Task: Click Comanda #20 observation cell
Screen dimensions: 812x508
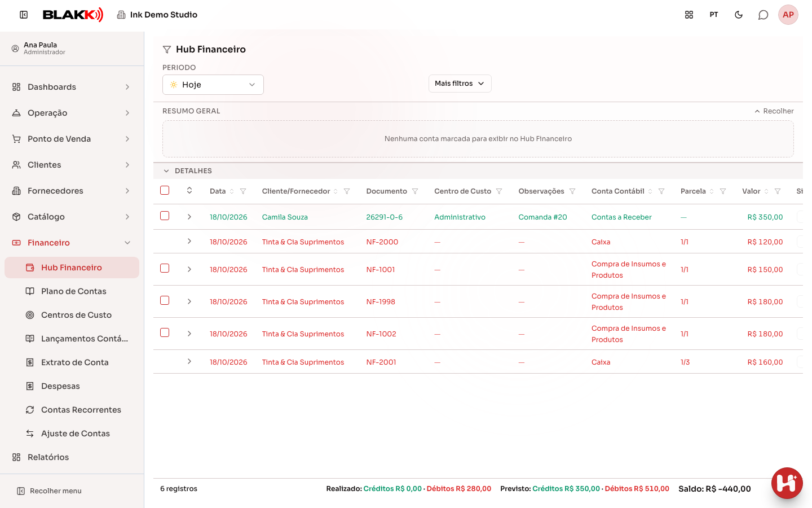Action: (x=542, y=217)
